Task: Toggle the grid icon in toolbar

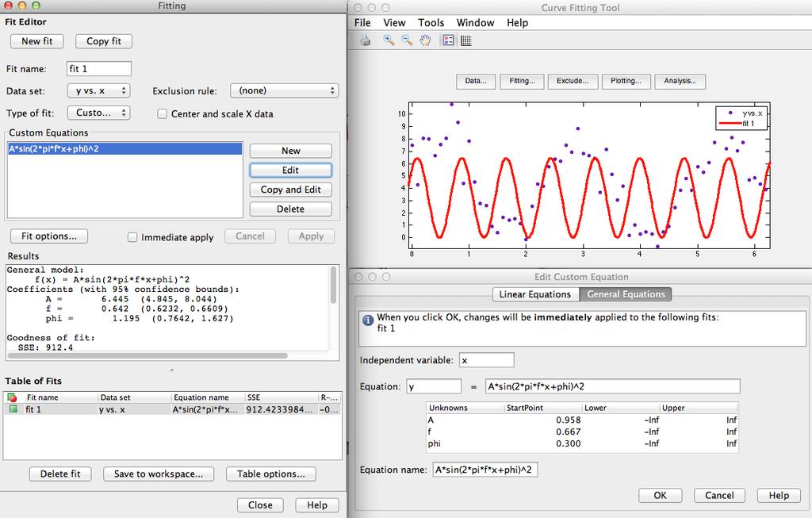Action: tap(466, 40)
